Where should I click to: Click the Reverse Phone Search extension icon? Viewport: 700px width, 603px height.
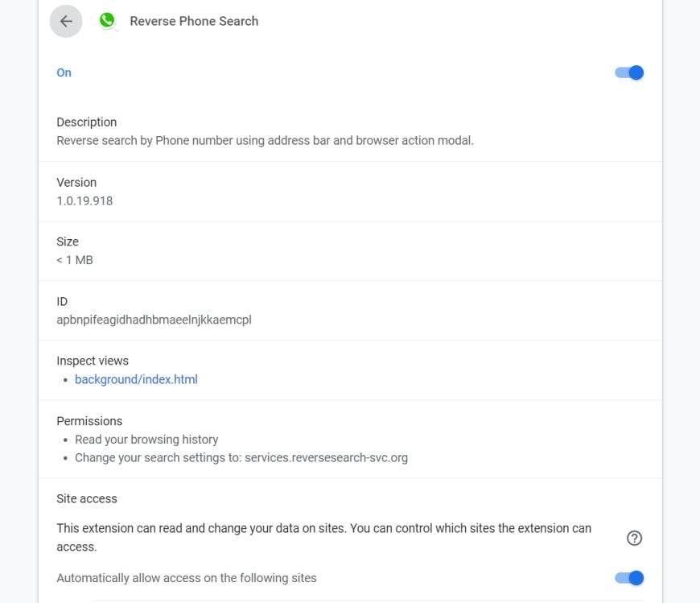pyautogui.click(x=107, y=21)
